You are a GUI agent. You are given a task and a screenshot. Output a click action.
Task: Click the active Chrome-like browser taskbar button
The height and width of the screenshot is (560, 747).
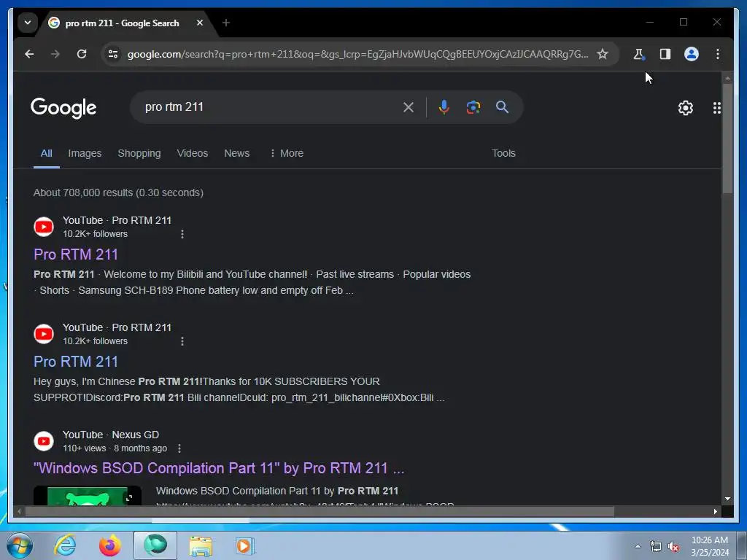[x=155, y=545]
